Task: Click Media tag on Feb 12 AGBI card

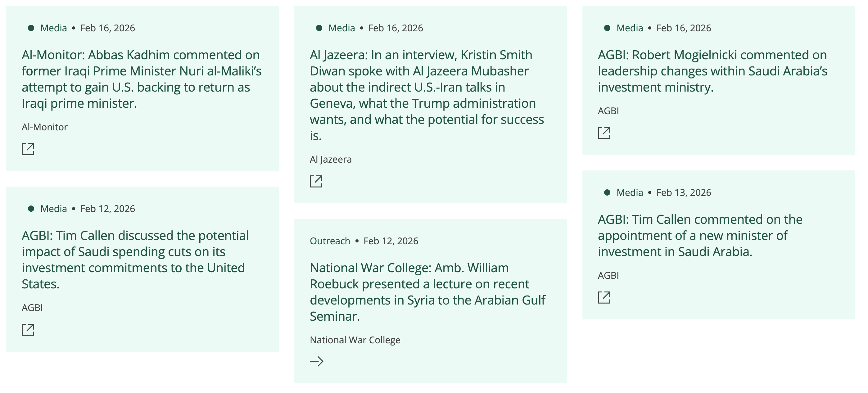Action: 54,209
